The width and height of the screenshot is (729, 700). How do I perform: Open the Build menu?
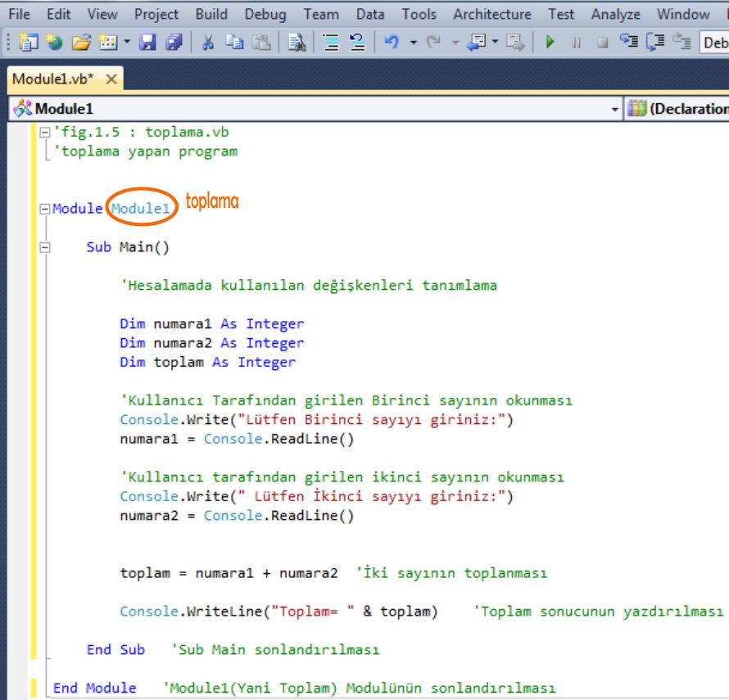(211, 15)
